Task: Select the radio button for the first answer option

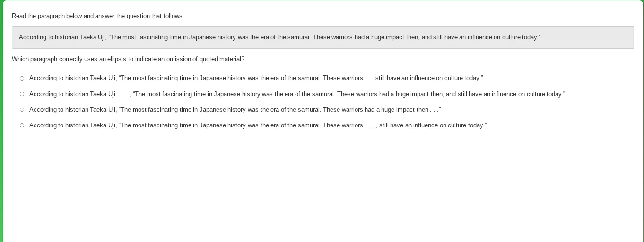Action: [x=22, y=78]
